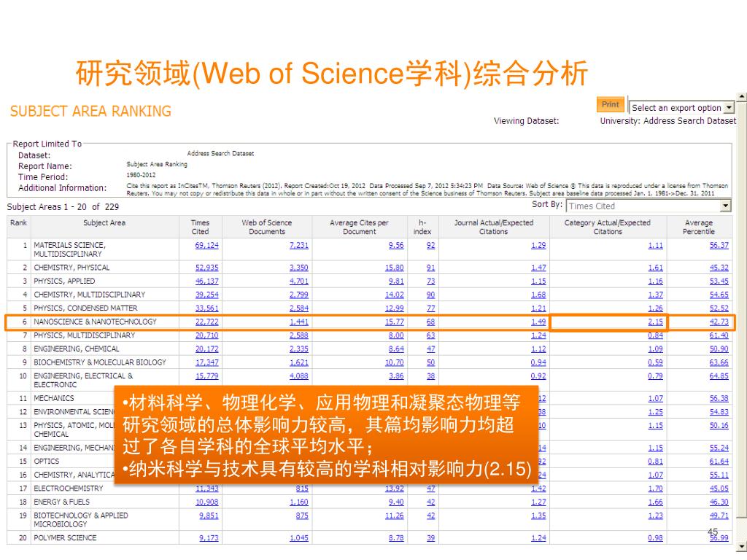Click the 'Average Percentile' column header
This screenshot has width=747, height=560.
point(699,227)
